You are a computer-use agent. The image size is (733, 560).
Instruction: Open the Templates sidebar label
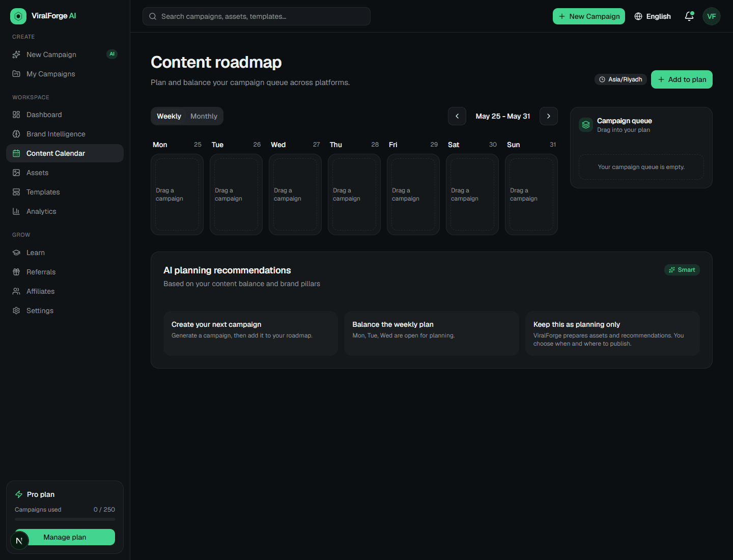(x=43, y=192)
